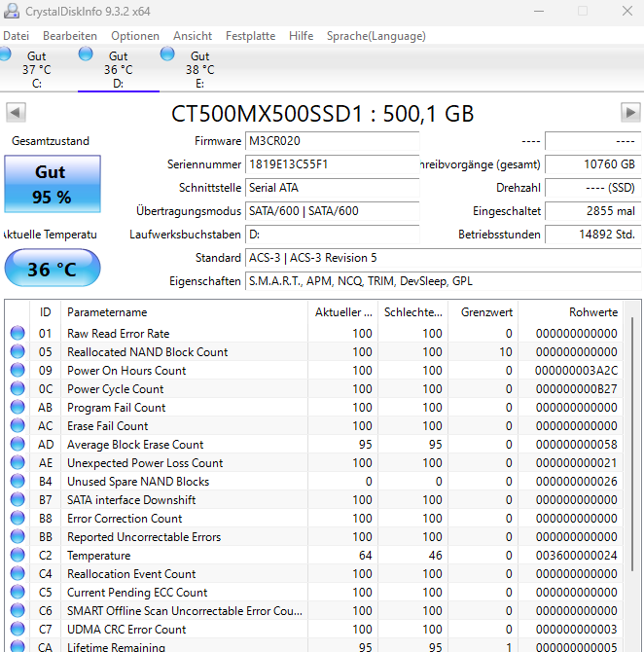Open the Festplatte menu
Screen dimensions: 644x652
click(x=250, y=36)
